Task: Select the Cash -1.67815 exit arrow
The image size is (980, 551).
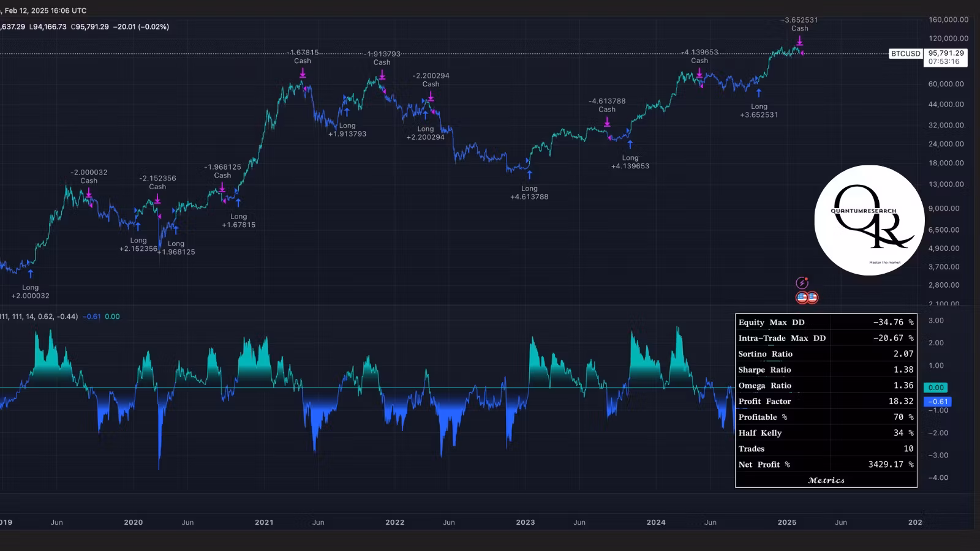Action: (303, 73)
